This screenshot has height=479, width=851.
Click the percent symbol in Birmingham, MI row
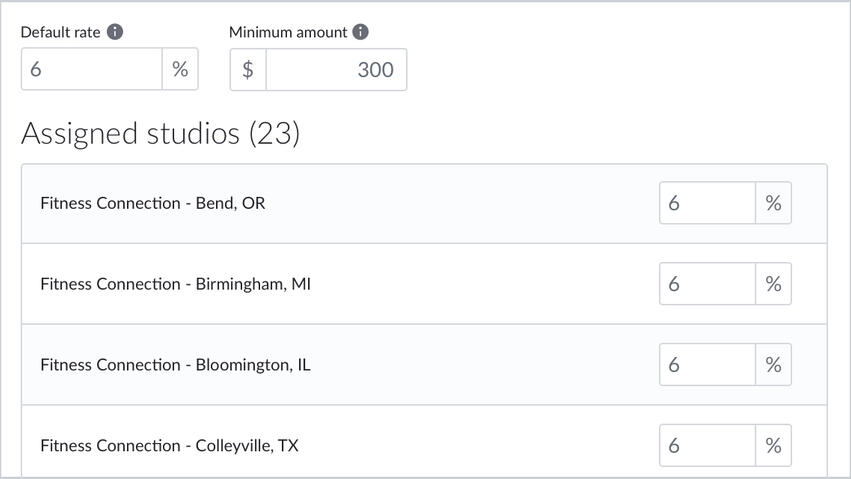773,284
